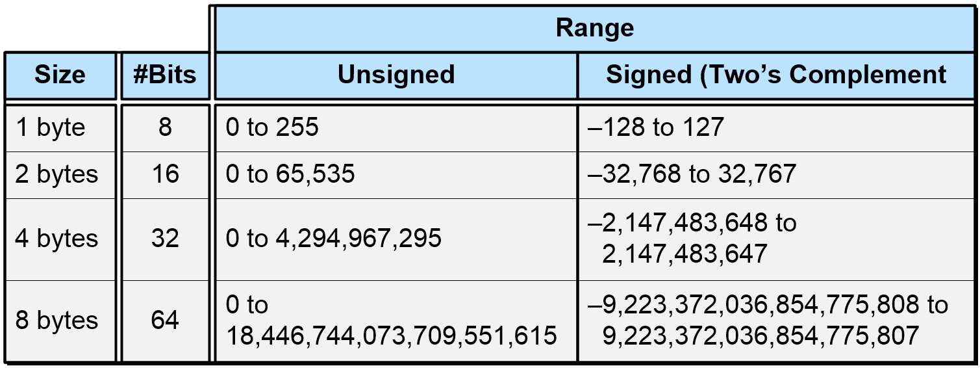Select the 1 byte size cell
980x368 pixels.
pos(60,127)
